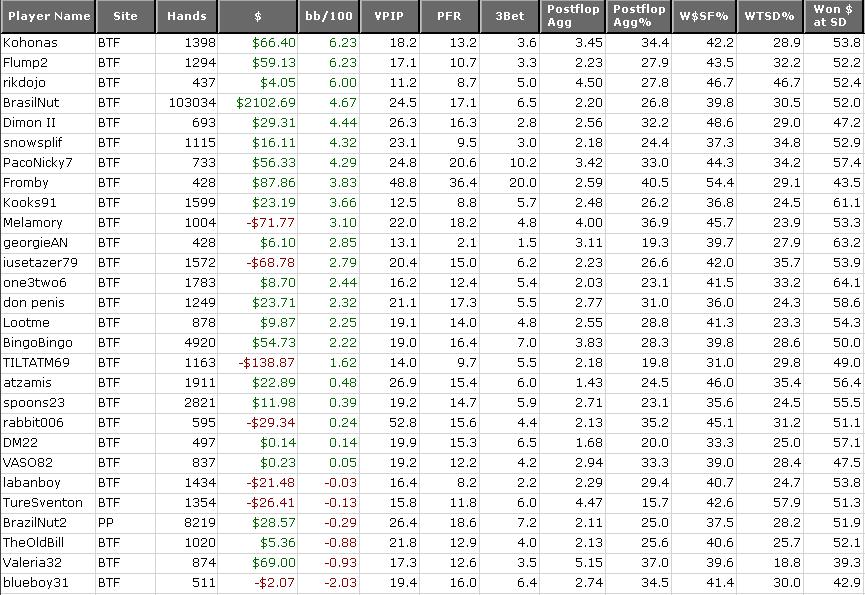The width and height of the screenshot is (865, 595).
Task: Click the -$138.87 loss cell
Action: tap(266, 362)
